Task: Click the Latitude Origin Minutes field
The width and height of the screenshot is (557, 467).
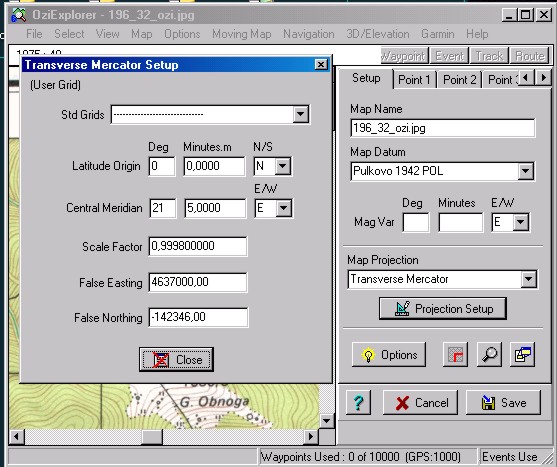Action: pos(214,166)
